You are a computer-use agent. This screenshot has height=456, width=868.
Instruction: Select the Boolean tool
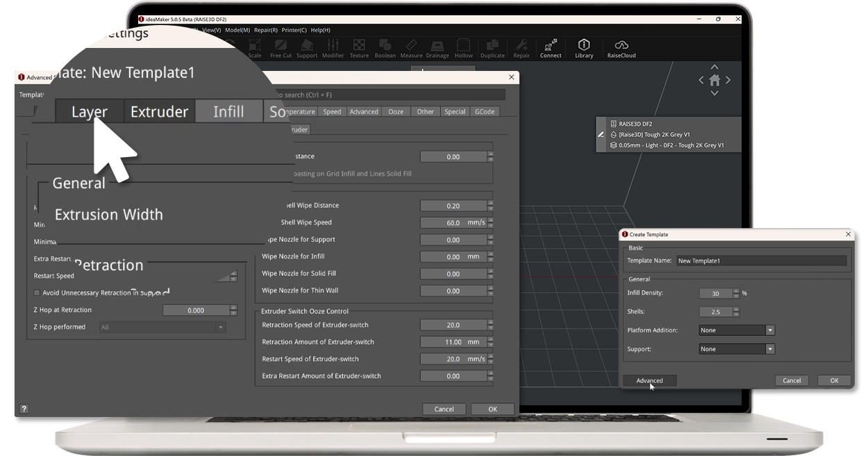(x=385, y=47)
